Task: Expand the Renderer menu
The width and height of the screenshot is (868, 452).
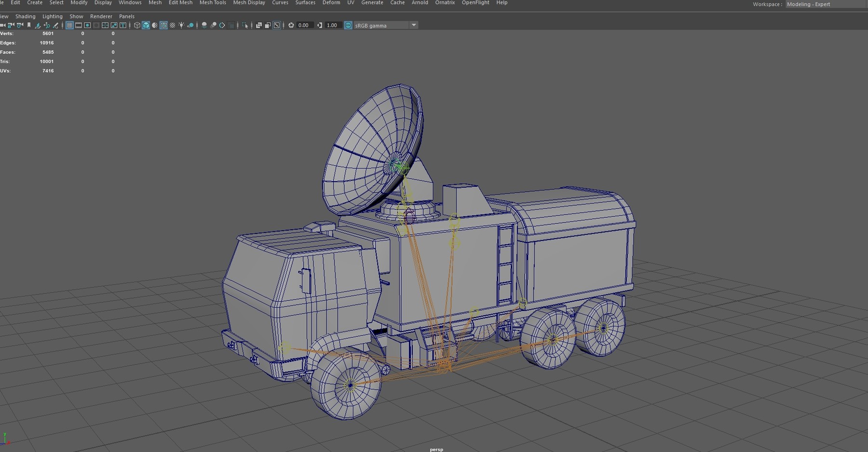Action: [x=101, y=16]
